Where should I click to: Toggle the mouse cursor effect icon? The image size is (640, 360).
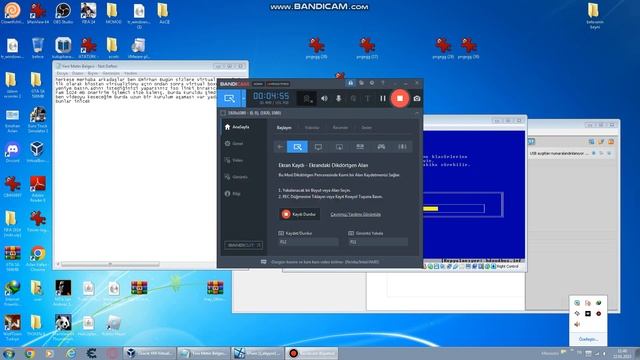click(353, 98)
